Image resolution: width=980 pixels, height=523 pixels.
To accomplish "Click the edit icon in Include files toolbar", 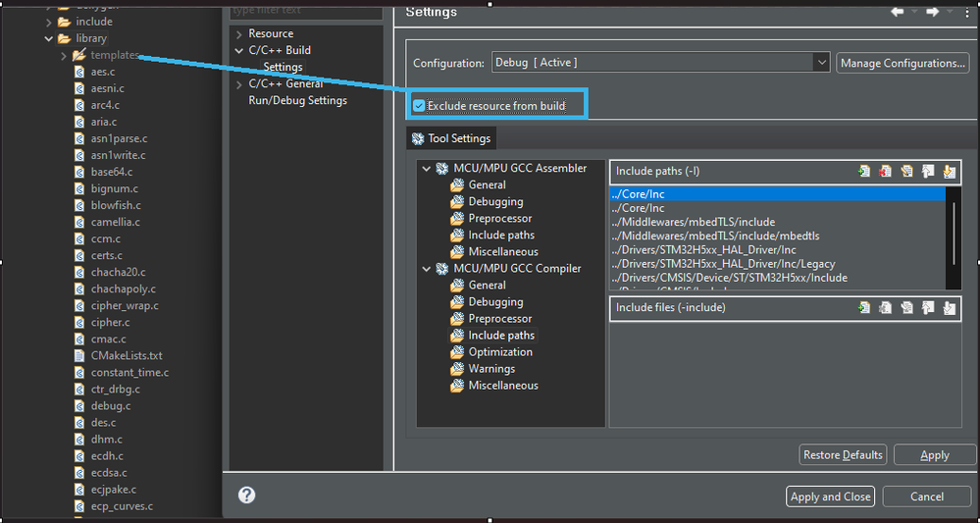I will point(906,307).
